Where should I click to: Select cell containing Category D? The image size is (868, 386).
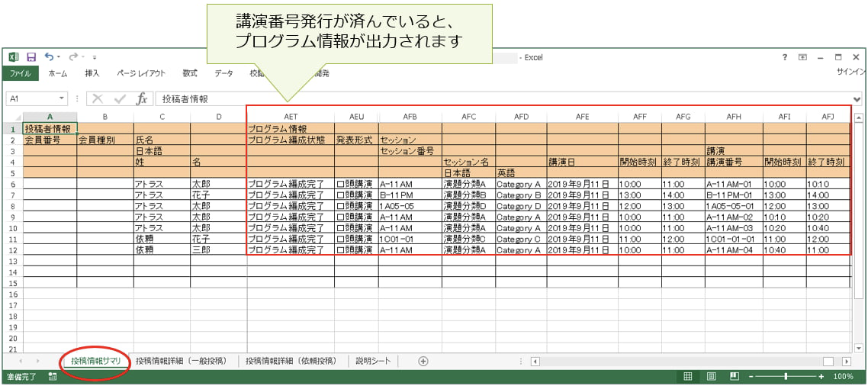click(x=522, y=206)
